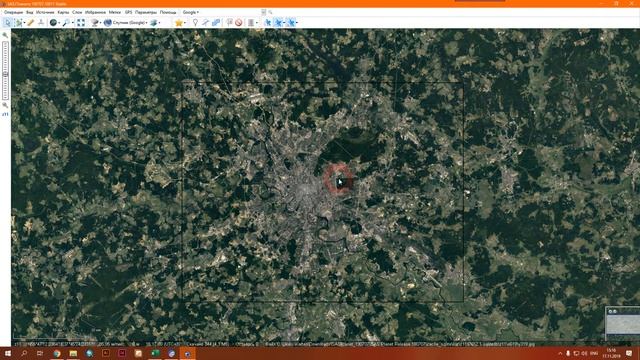This screenshot has height=360, width=640.
Task: Open the Windows Start menu
Action: [8, 353]
